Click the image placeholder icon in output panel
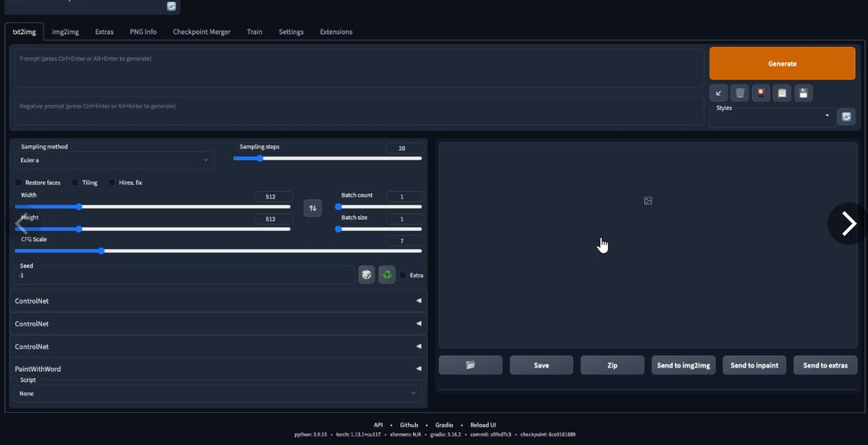868x445 pixels. tap(648, 200)
